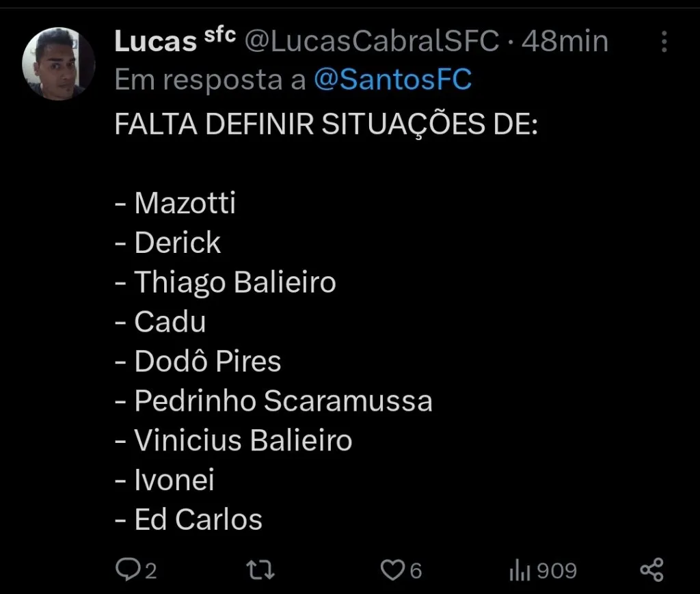Visit the @SantosFC mention link
The height and width of the screenshot is (594, 700).
(x=392, y=81)
